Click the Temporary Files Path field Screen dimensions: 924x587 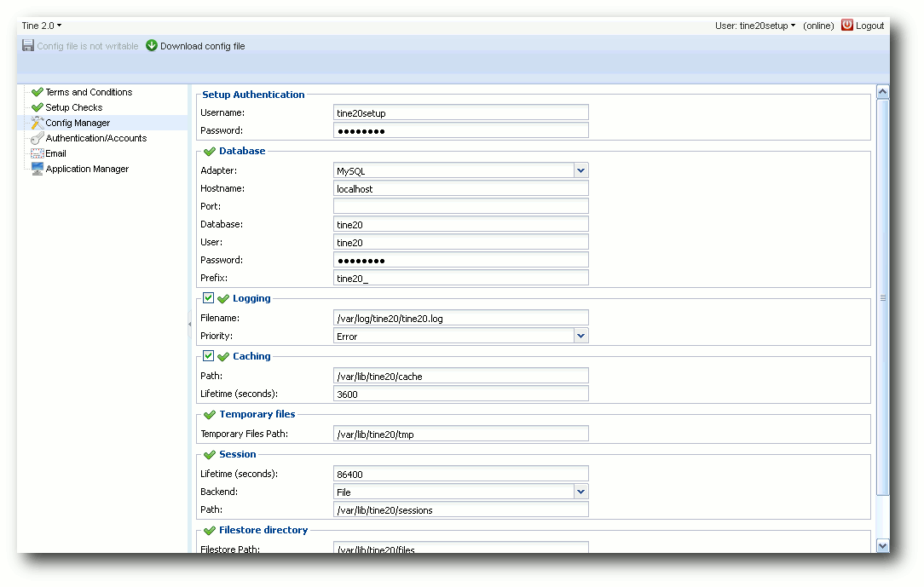pos(461,434)
